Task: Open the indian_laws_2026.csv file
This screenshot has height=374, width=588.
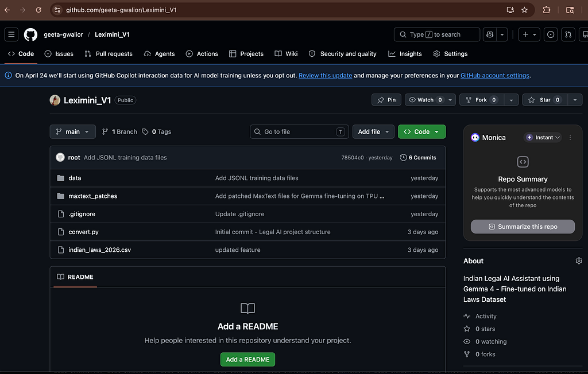Action: 99,250
